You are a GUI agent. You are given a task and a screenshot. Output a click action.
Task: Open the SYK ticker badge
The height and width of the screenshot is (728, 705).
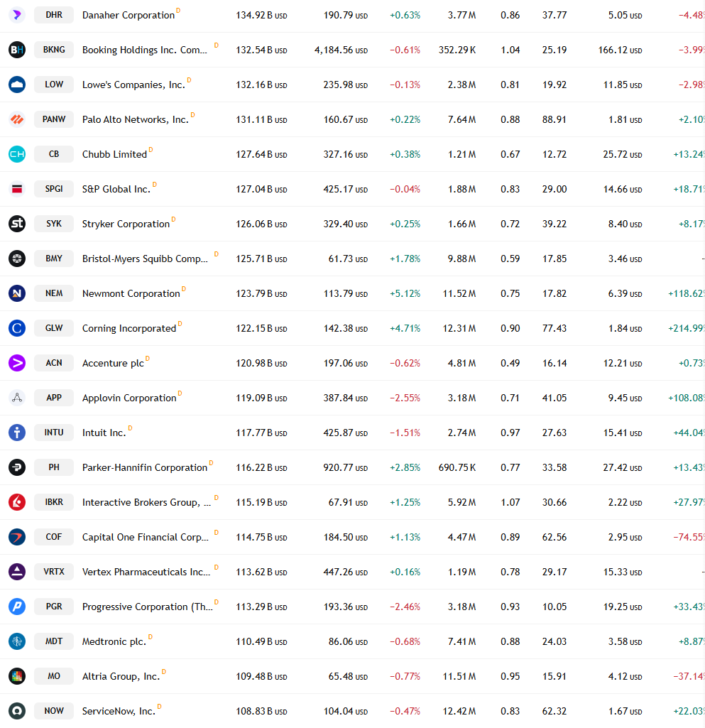pyautogui.click(x=54, y=224)
